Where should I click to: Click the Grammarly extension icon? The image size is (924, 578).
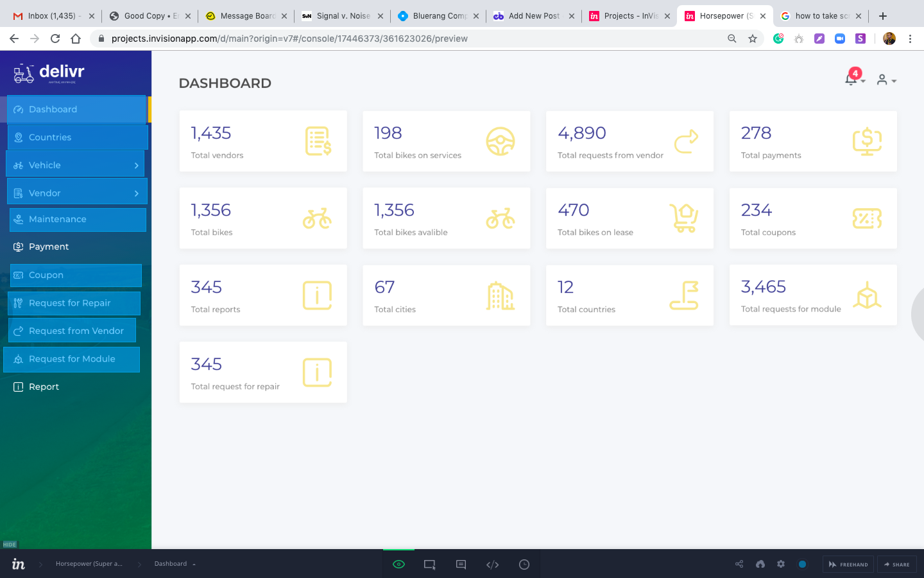coord(778,39)
